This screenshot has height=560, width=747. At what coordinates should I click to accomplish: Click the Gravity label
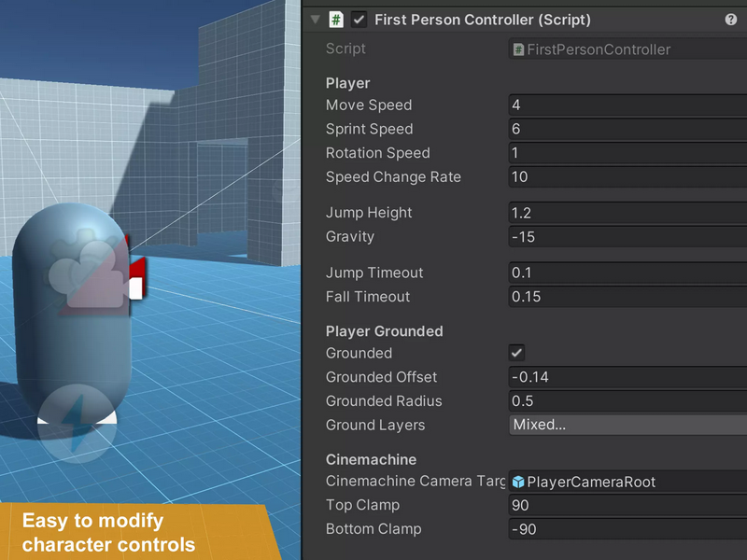tap(349, 237)
